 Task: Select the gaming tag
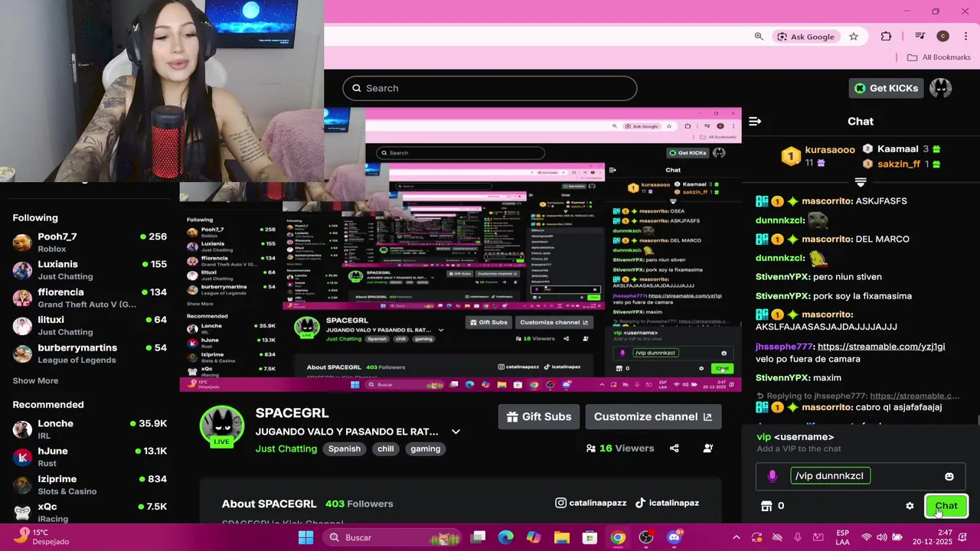pos(426,449)
